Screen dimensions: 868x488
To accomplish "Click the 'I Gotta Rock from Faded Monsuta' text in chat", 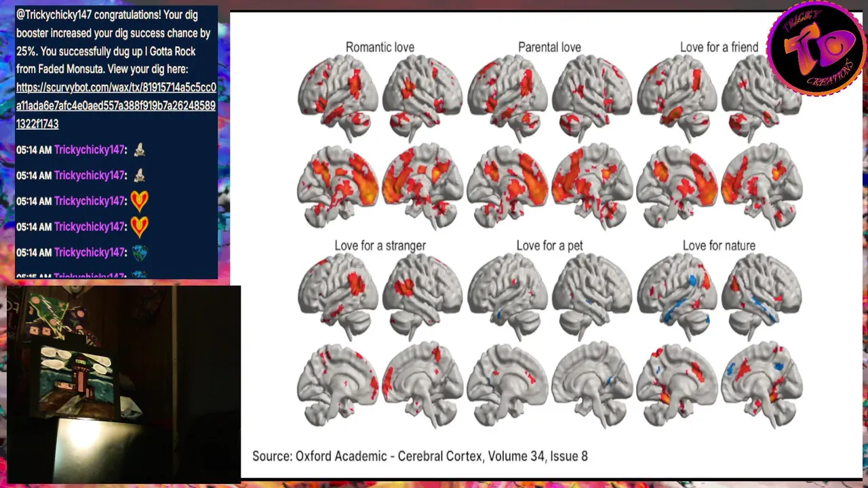I will (106, 60).
